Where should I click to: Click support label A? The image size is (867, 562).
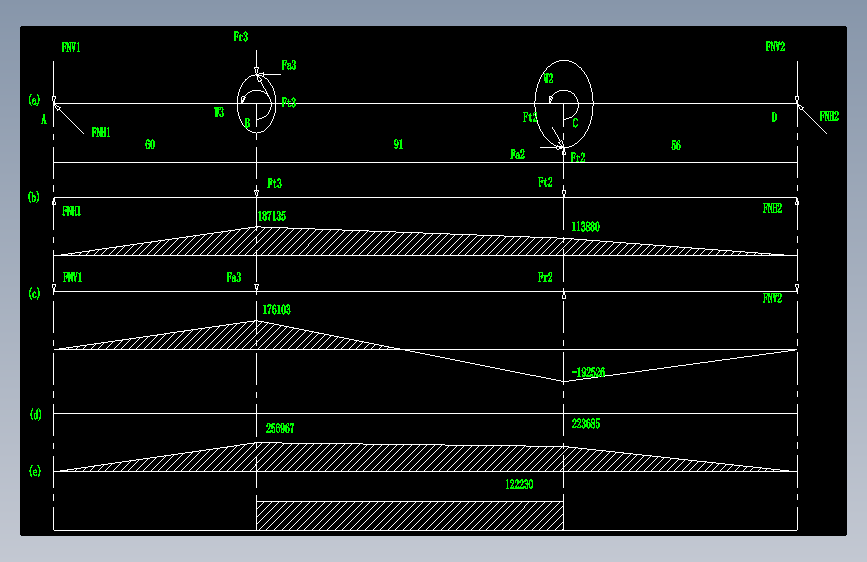pos(44,119)
